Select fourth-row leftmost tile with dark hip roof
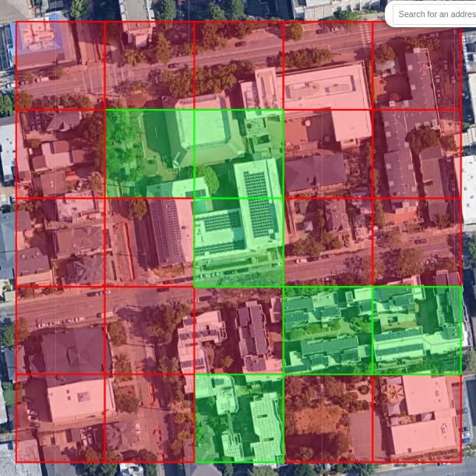The image size is (476, 476). [x=61, y=330]
